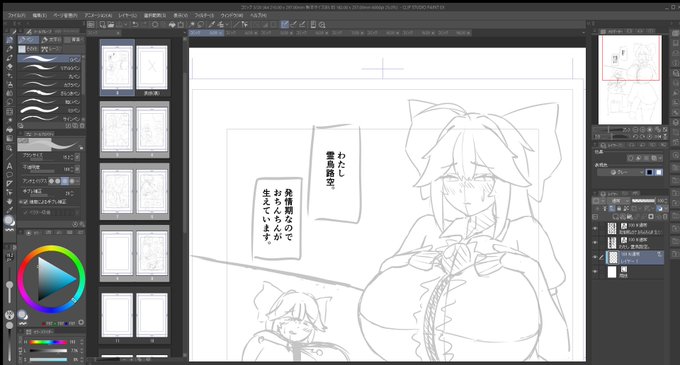Click the Undo arrow in command bar
Screen dimensions: 680x365
click(x=135, y=25)
